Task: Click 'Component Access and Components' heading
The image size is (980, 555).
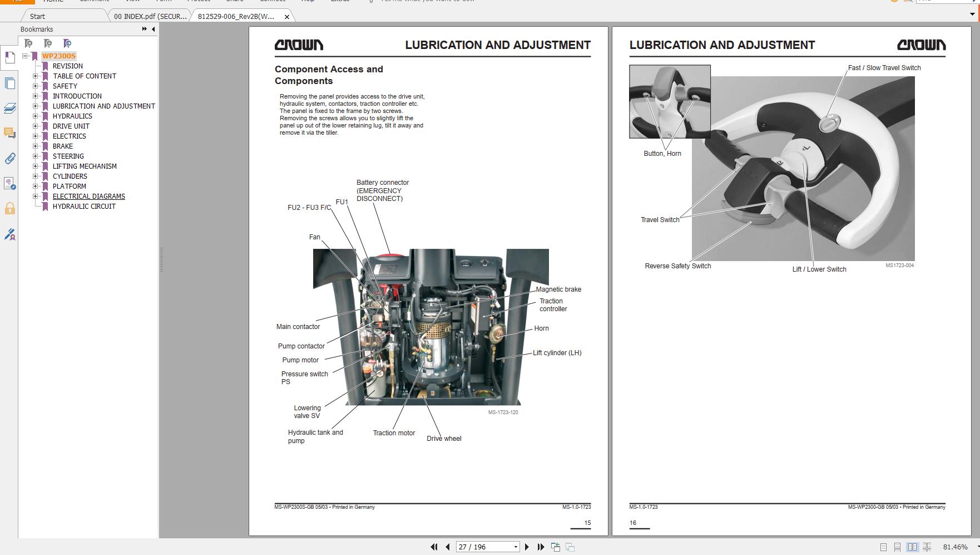Action: pyautogui.click(x=329, y=75)
